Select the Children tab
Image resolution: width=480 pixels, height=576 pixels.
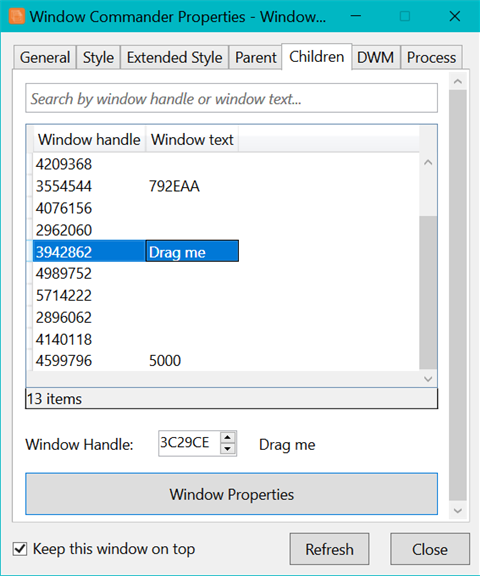click(x=317, y=57)
